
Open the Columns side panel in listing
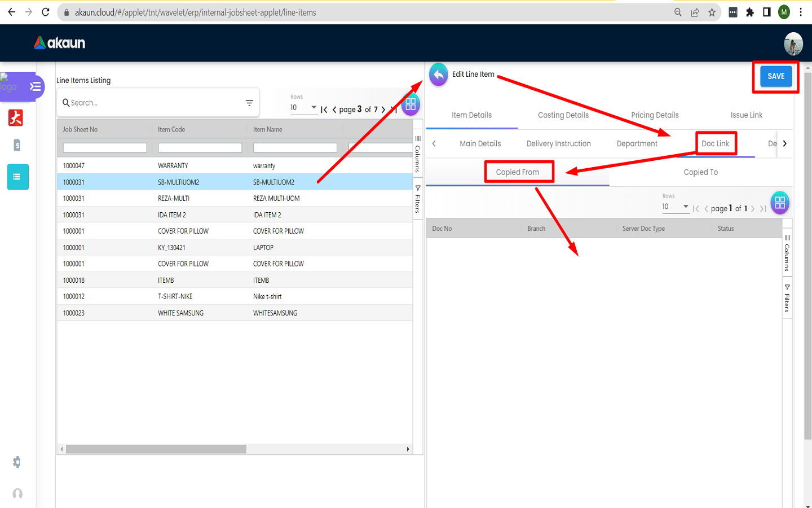pos(418,155)
